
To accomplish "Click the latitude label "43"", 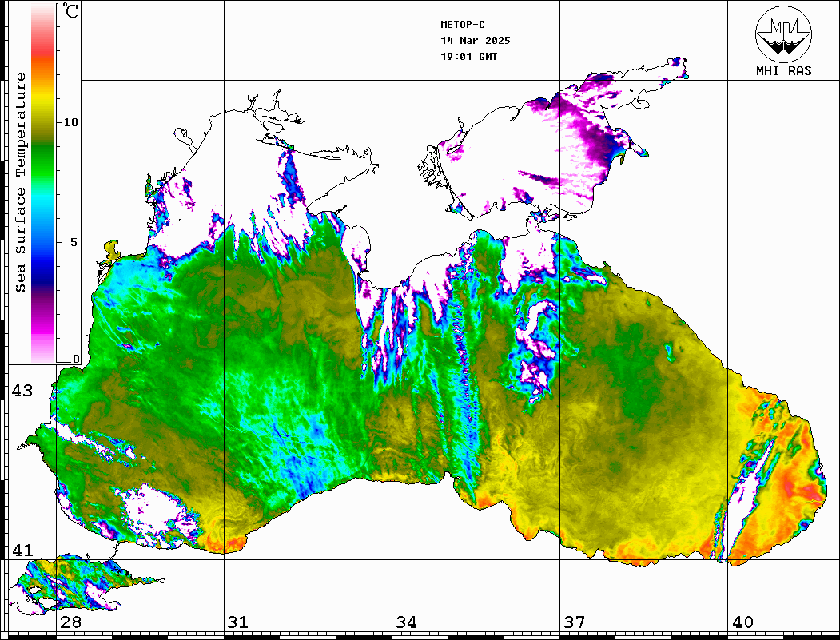I will [x=22, y=391].
